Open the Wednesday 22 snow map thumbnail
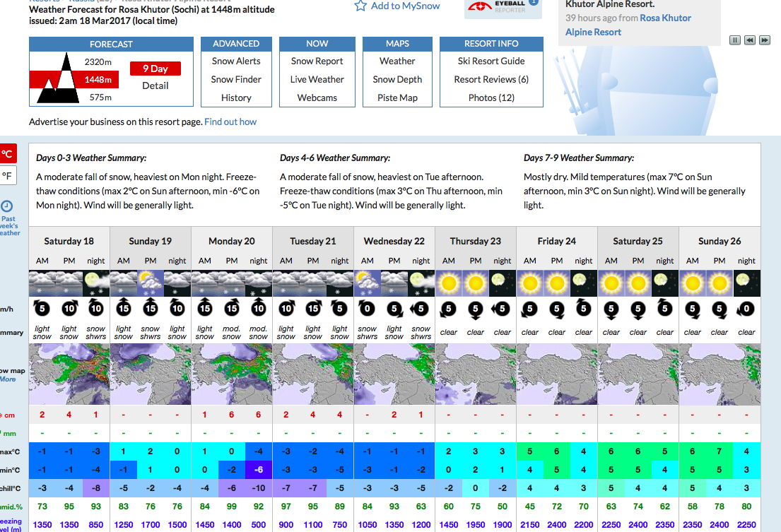 [394, 374]
